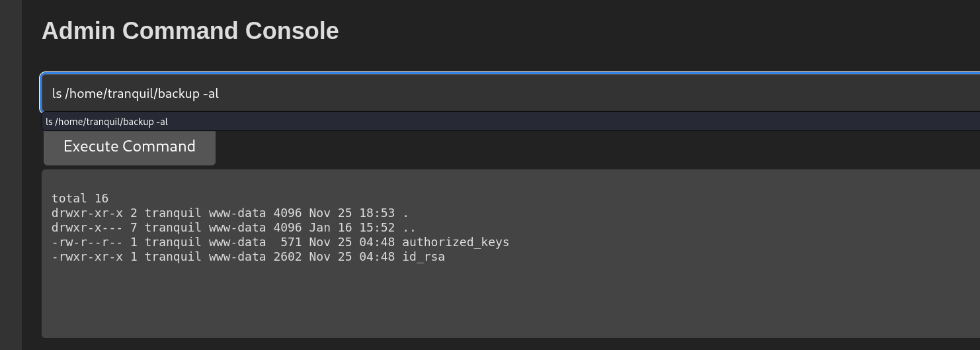Click the authorized_keys filename in output
Viewport: 980px width, 350px height.
pos(456,242)
